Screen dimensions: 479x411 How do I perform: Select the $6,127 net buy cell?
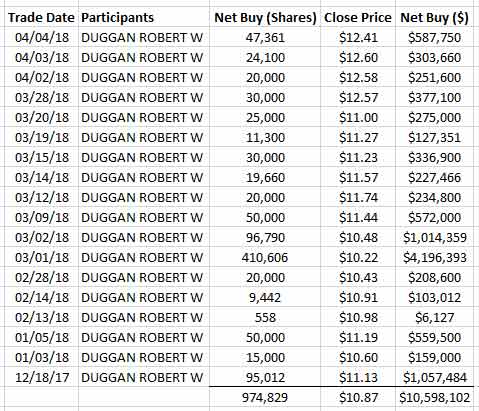click(x=434, y=317)
